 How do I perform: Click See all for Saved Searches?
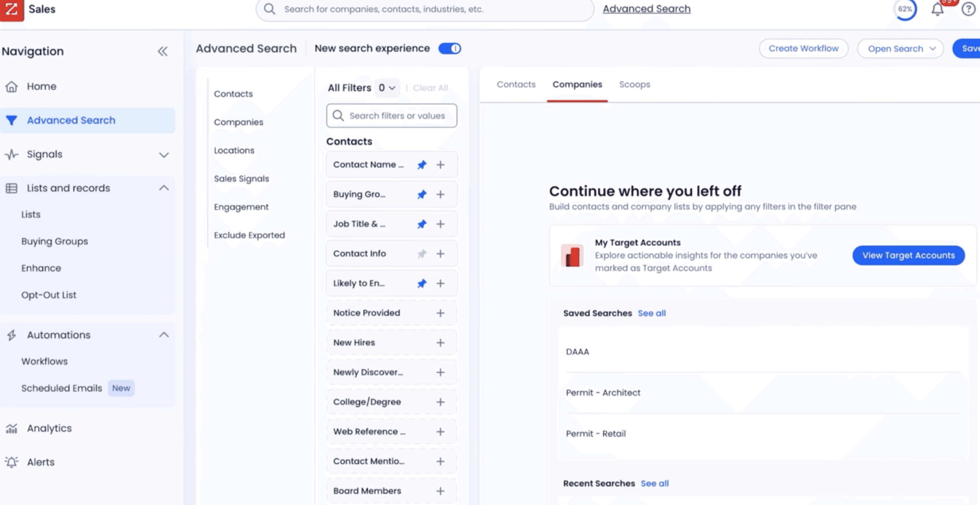click(652, 313)
